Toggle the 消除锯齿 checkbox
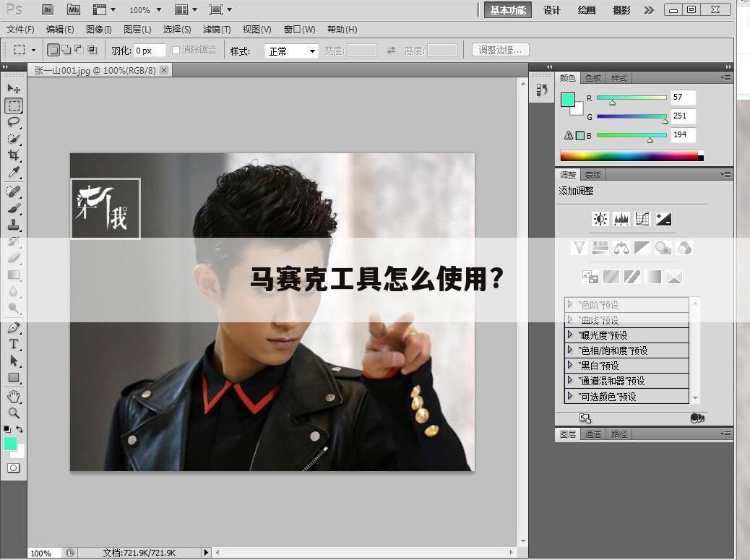 pos(176,50)
